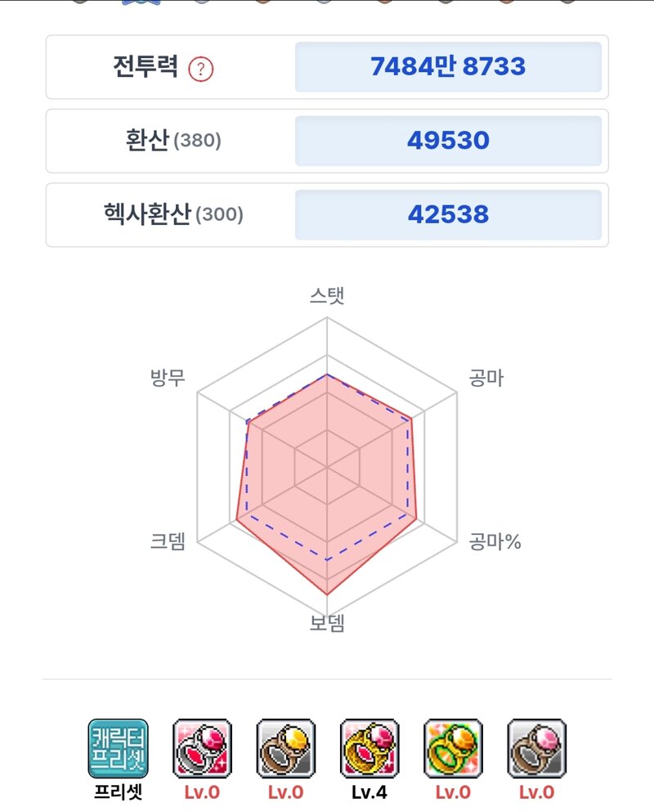Click the 프리셋 text label
654x812 pixels.
point(118,792)
